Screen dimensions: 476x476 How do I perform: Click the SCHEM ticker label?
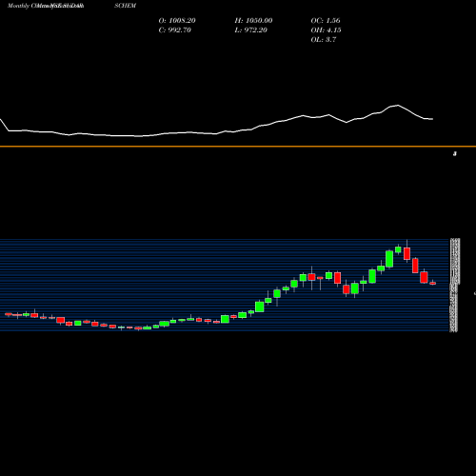pos(126,6)
